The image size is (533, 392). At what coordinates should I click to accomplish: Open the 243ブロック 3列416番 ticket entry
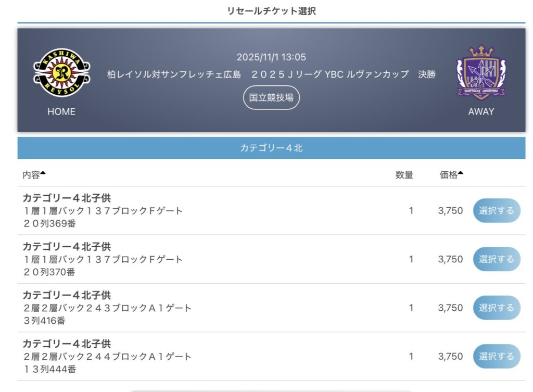coord(107,308)
